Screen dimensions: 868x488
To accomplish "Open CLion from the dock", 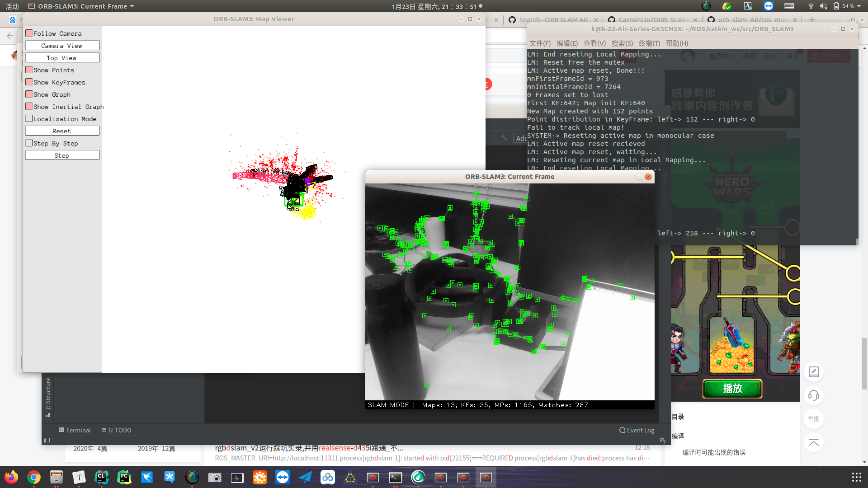I will coord(102,477).
